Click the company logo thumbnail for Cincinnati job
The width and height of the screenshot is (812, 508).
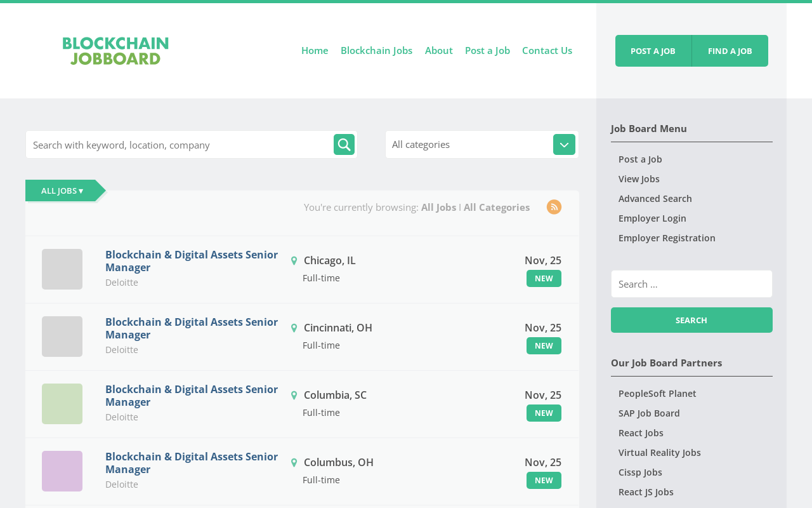point(62,337)
